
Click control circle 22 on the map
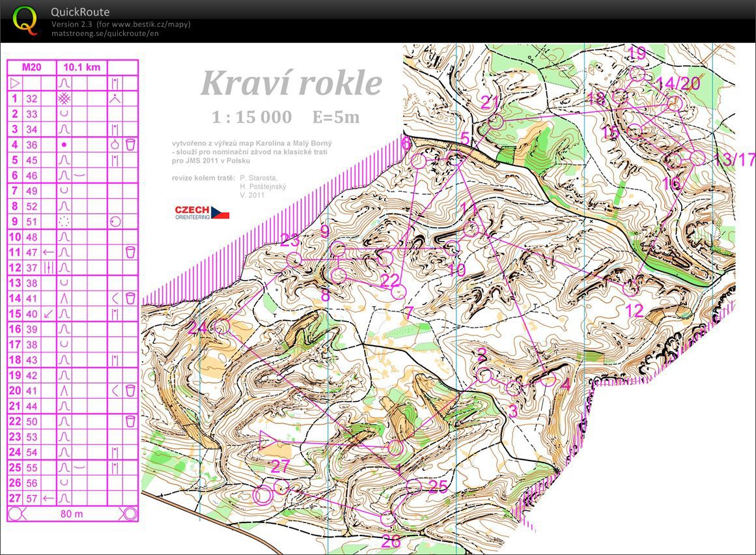(x=385, y=259)
